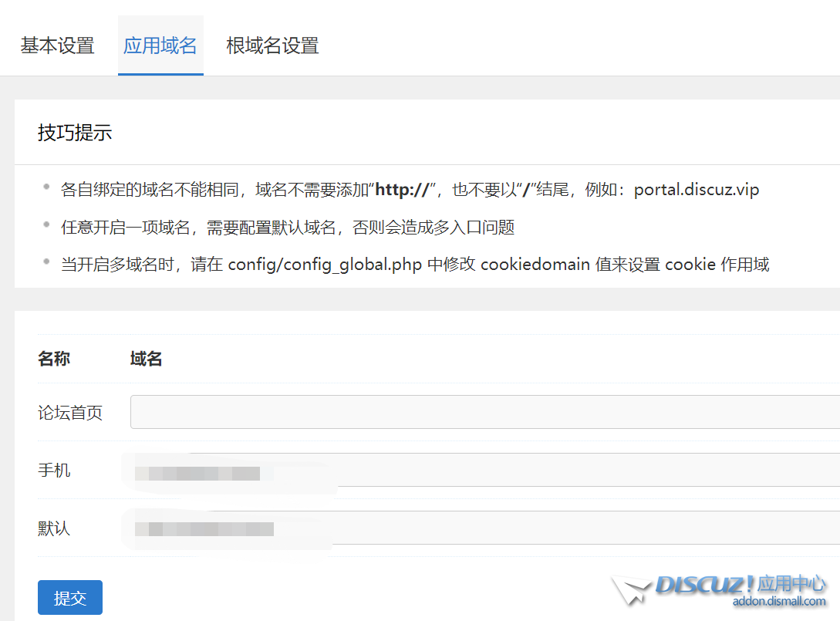Switch to the 基本设置 tab
840x621 pixels.
click(57, 46)
